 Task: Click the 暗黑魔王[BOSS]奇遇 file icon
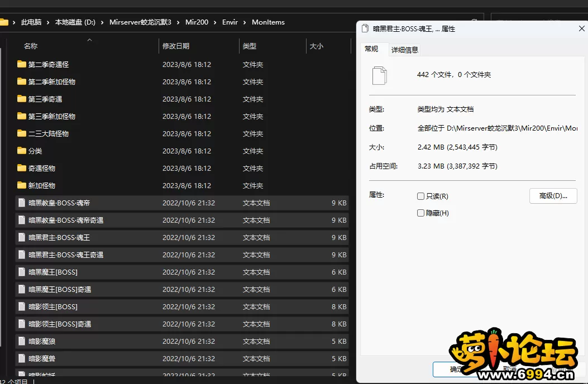[x=22, y=289]
